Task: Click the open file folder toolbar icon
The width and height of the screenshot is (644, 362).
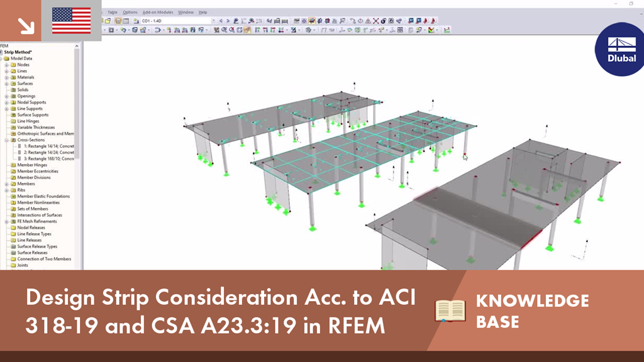Action: 108,21
